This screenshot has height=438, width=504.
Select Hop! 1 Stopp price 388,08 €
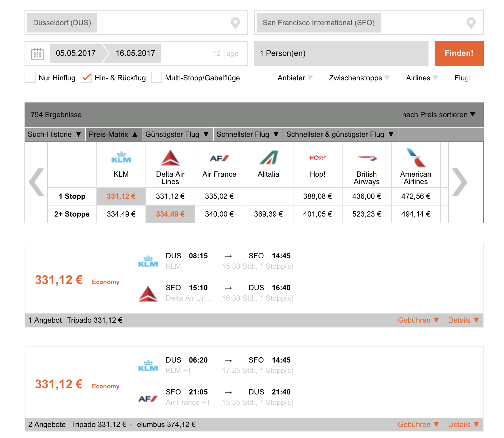point(318,196)
